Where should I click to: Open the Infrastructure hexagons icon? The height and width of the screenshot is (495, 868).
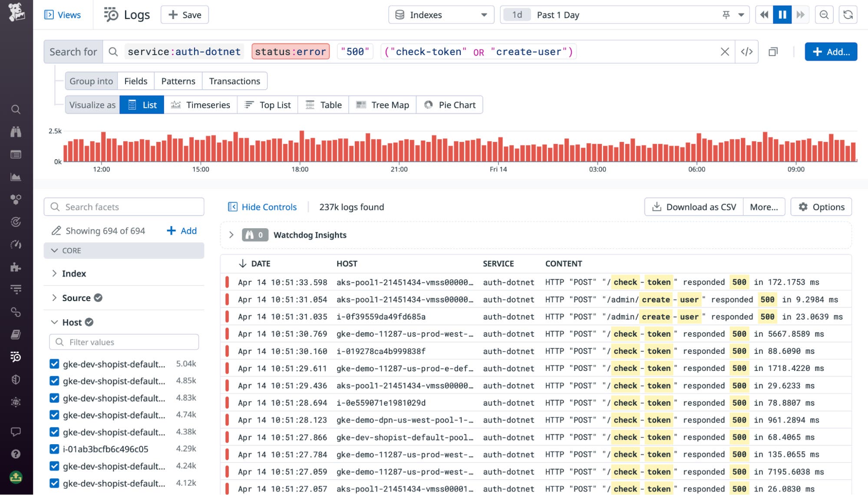[16, 200]
